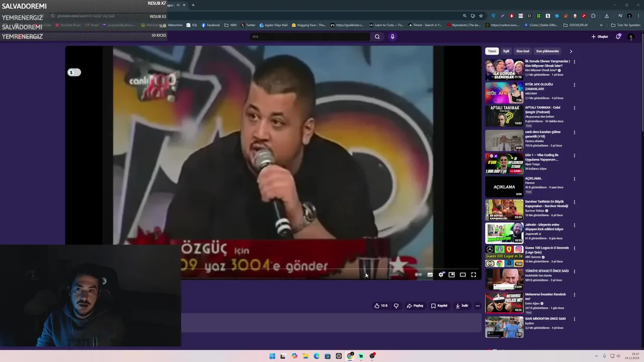
Task: Open 'İlk Soruda Elenen Yarışmacılar' video thumbnail
Action: 504,70
